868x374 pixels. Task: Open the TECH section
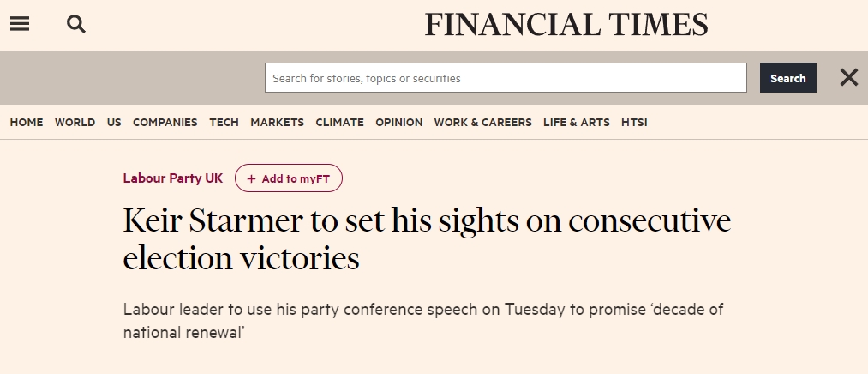pyautogui.click(x=224, y=123)
